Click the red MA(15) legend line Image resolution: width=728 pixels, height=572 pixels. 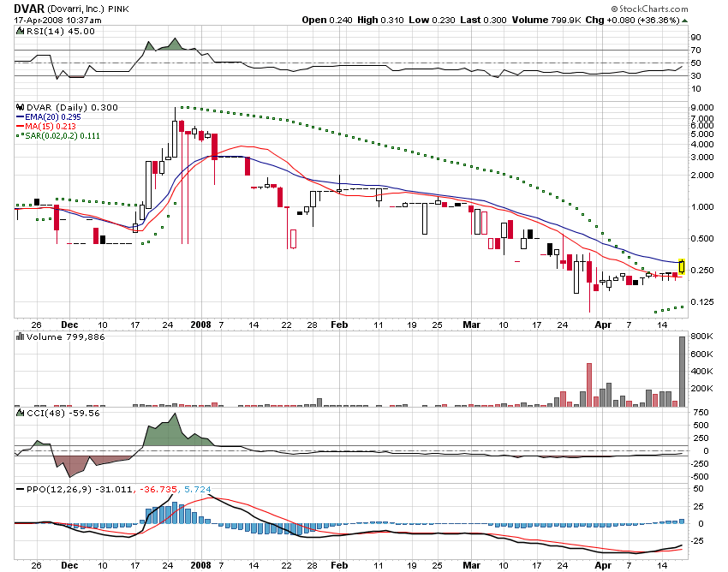[x=20, y=126]
